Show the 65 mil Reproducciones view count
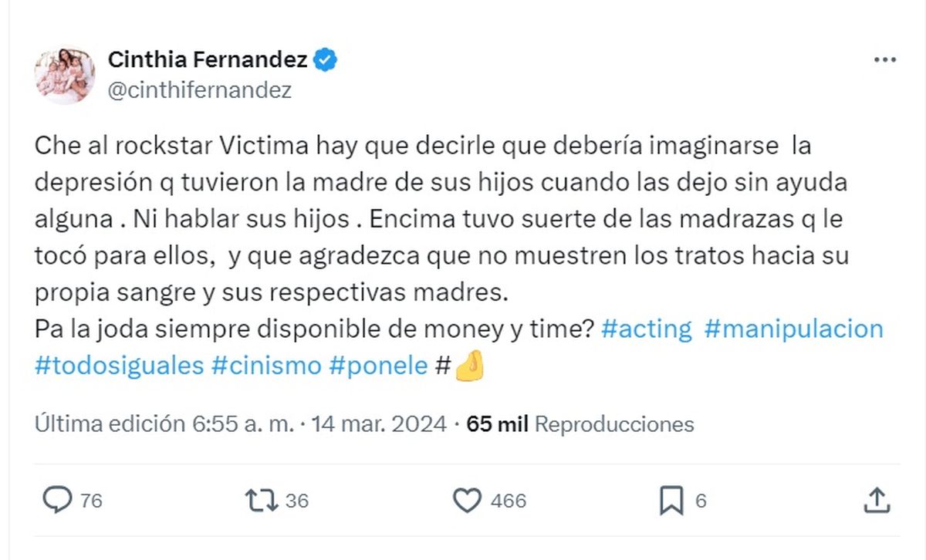This screenshot has height=560, width=926. pos(580,424)
